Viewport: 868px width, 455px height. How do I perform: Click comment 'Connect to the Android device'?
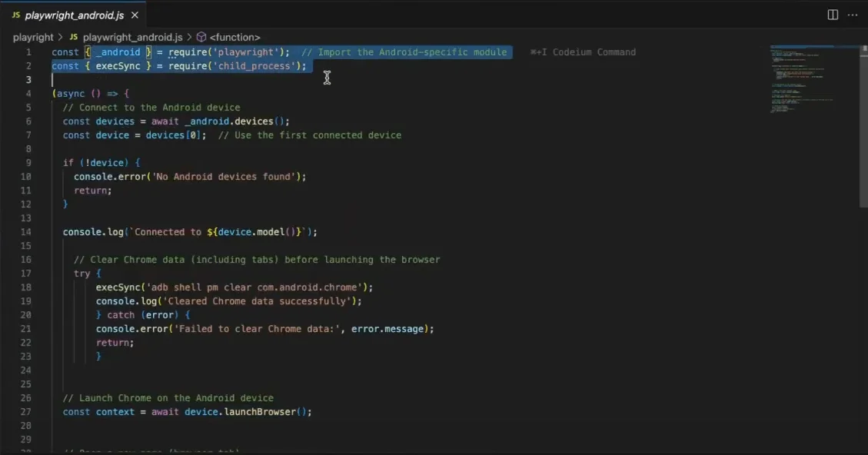tap(159, 108)
